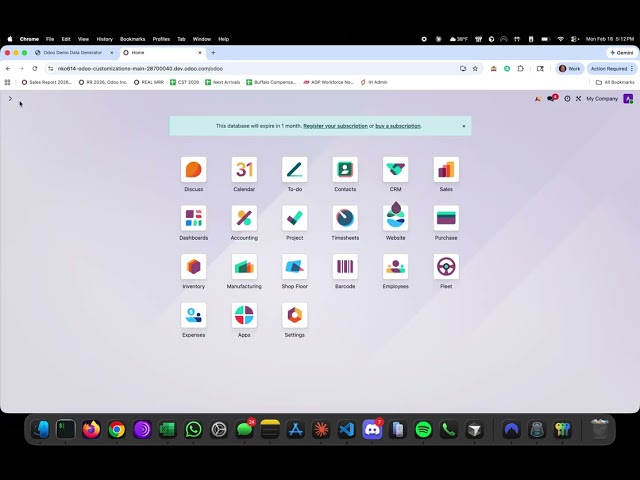Screen dimensions: 640x480
Task: Open Odoo Settings app
Action: [x=294, y=315]
